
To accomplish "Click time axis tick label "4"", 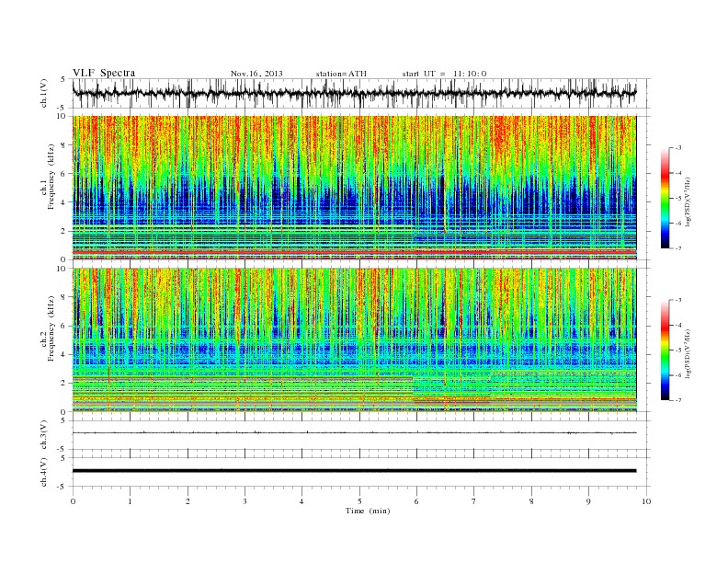I will (301, 501).
